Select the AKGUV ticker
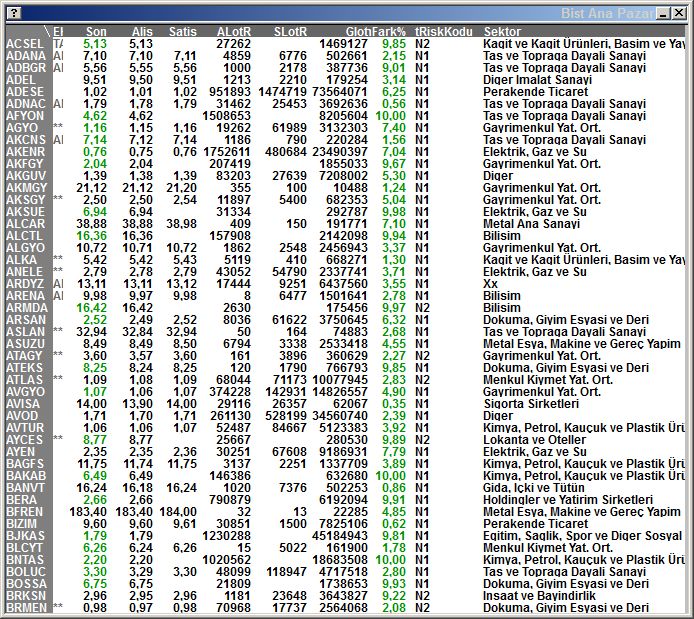694x619 pixels. point(26,176)
